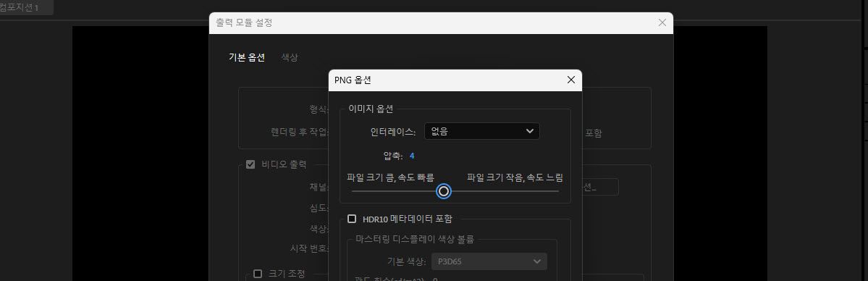Close the PNG 옵션 dialog
This screenshot has width=868, height=281.
tap(571, 80)
